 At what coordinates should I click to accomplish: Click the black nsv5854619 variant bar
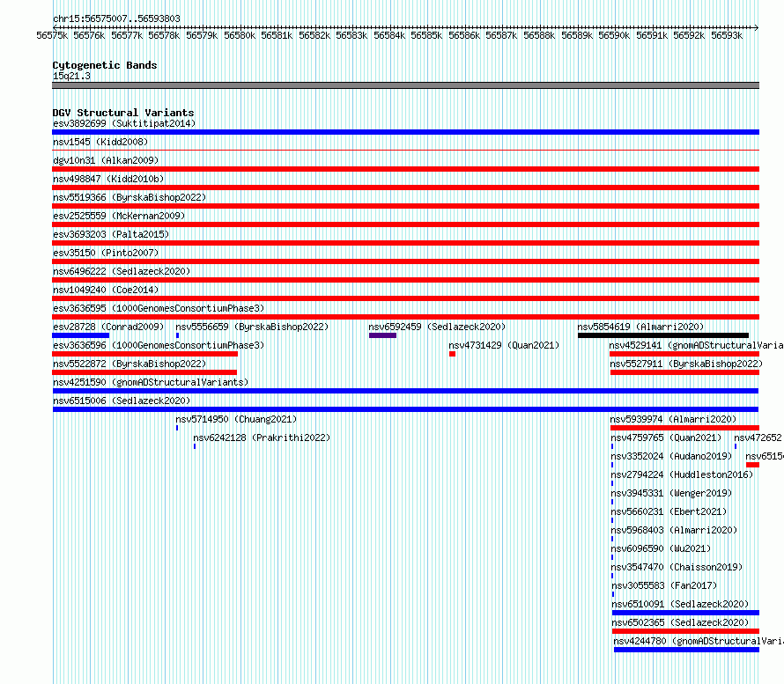point(663,335)
